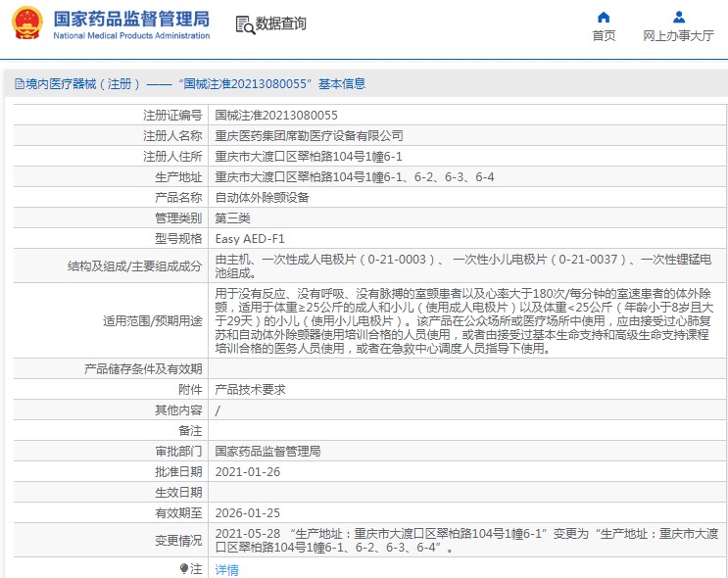Click the 产品技术要求 attachment cell
The width and height of the screenshot is (728, 578).
pos(250,389)
